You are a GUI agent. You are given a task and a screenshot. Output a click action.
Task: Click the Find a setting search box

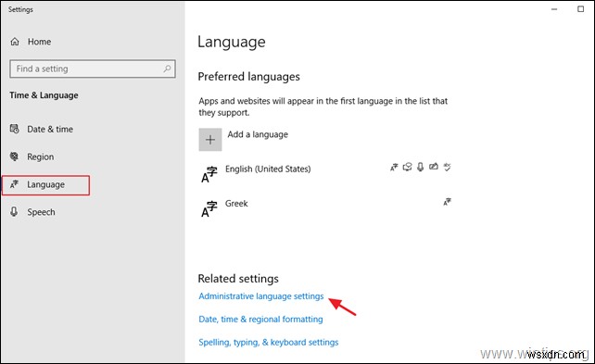click(x=93, y=69)
